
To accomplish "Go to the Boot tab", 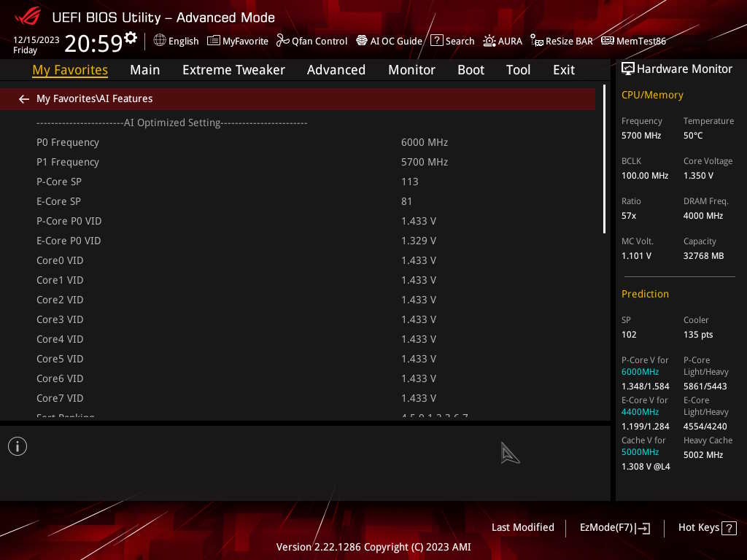I will pyautogui.click(x=471, y=70).
